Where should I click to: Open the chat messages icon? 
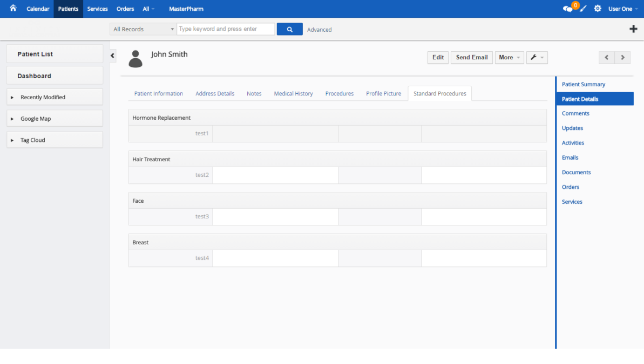567,8
